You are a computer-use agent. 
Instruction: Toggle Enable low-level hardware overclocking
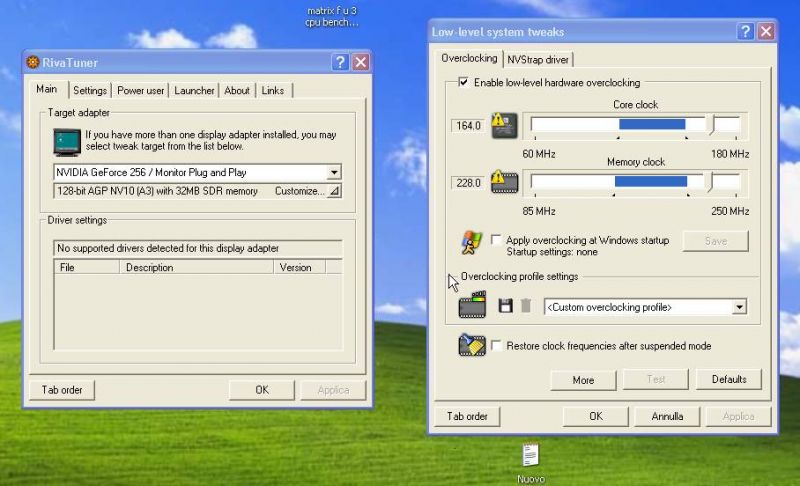tap(463, 82)
